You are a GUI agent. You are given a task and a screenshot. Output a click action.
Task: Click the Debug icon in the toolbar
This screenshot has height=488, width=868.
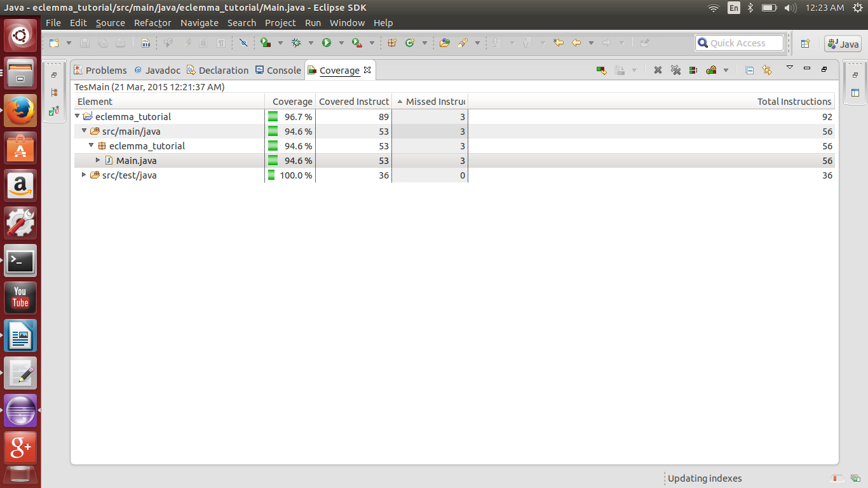point(296,43)
